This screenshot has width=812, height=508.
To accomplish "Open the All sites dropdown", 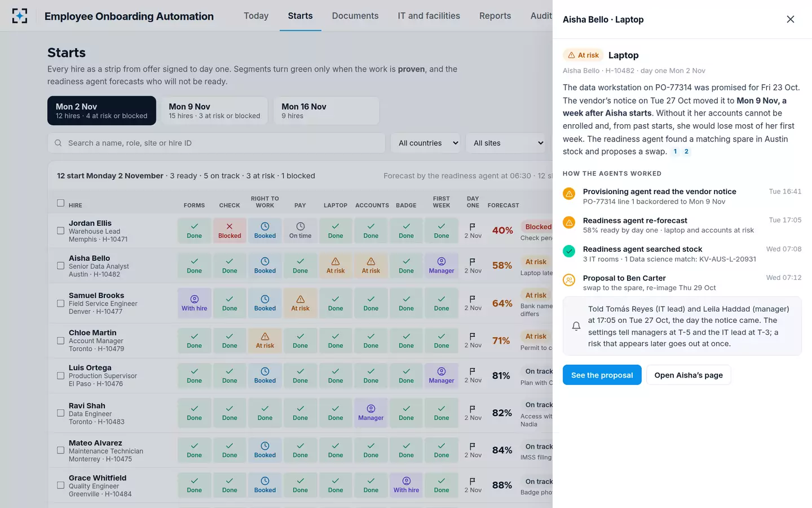I will pos(506,143).
